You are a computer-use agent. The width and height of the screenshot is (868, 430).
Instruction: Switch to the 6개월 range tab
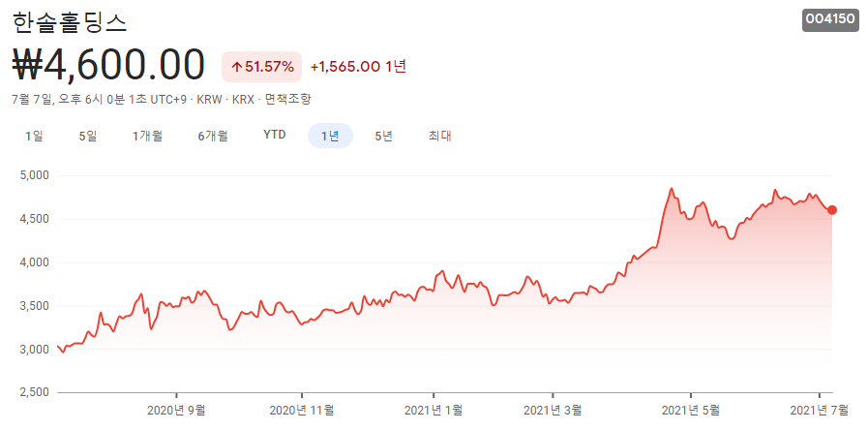point(213,136)
